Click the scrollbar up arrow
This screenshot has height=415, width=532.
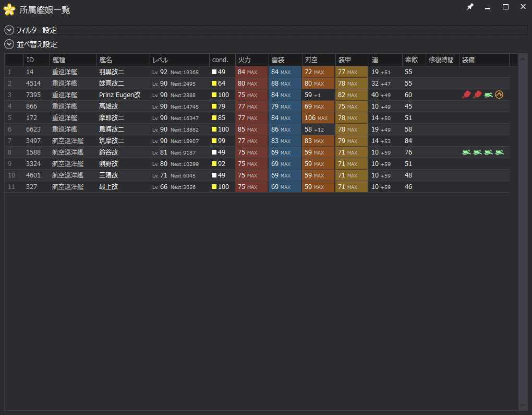pos(523,59)
